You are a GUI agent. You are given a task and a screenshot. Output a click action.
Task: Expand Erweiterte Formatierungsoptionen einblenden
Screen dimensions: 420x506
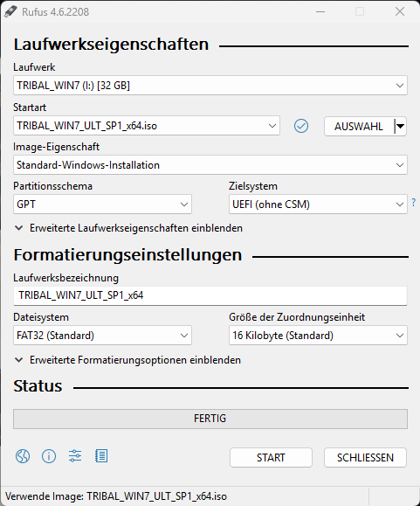pos(128,360)
